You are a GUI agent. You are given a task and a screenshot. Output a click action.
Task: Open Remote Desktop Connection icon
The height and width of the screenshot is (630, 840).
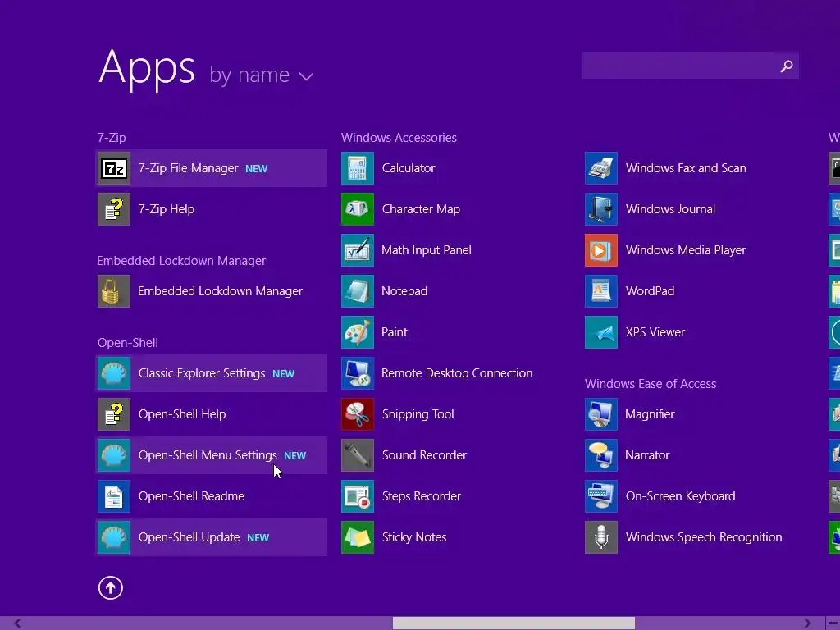tap(358, 373)
